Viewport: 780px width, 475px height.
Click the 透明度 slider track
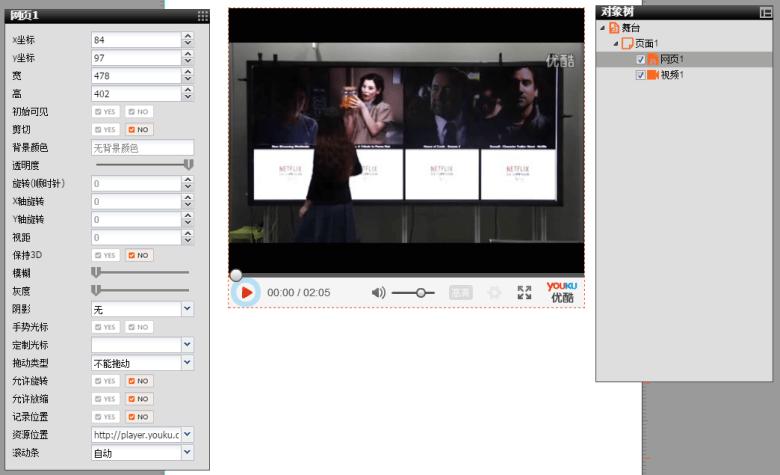140,164
